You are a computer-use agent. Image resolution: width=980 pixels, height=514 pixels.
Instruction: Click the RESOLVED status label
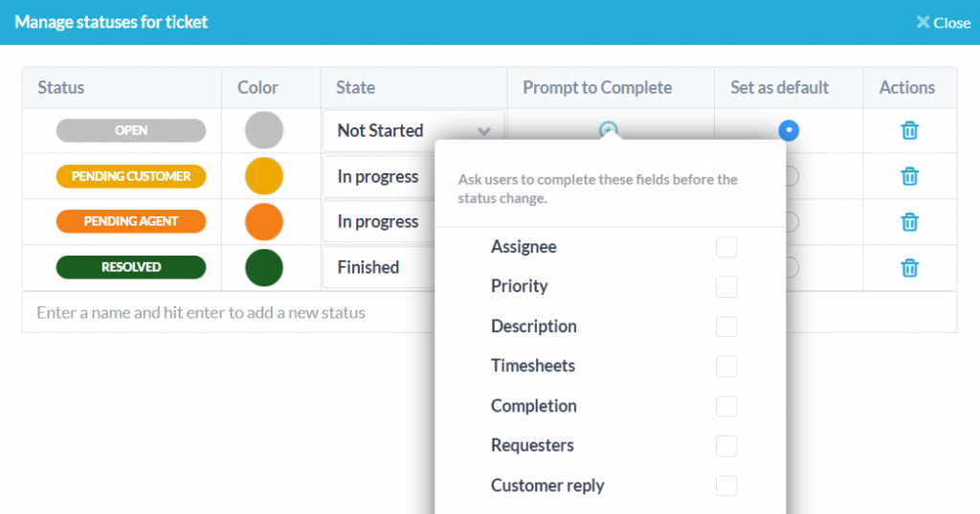[131, 268]
